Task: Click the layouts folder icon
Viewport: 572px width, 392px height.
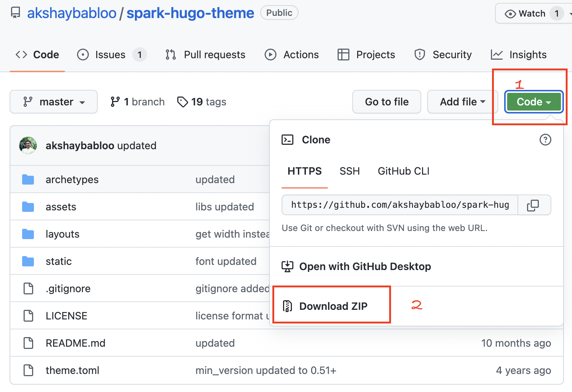Action: [28, 234]
